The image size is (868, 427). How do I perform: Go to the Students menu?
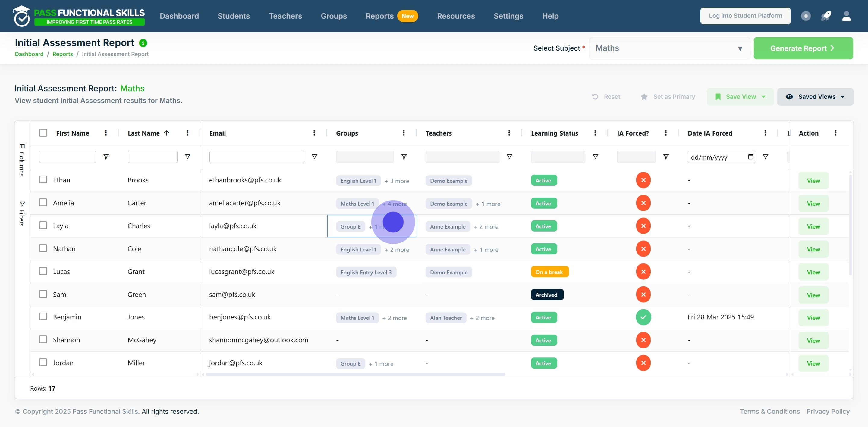234,16
